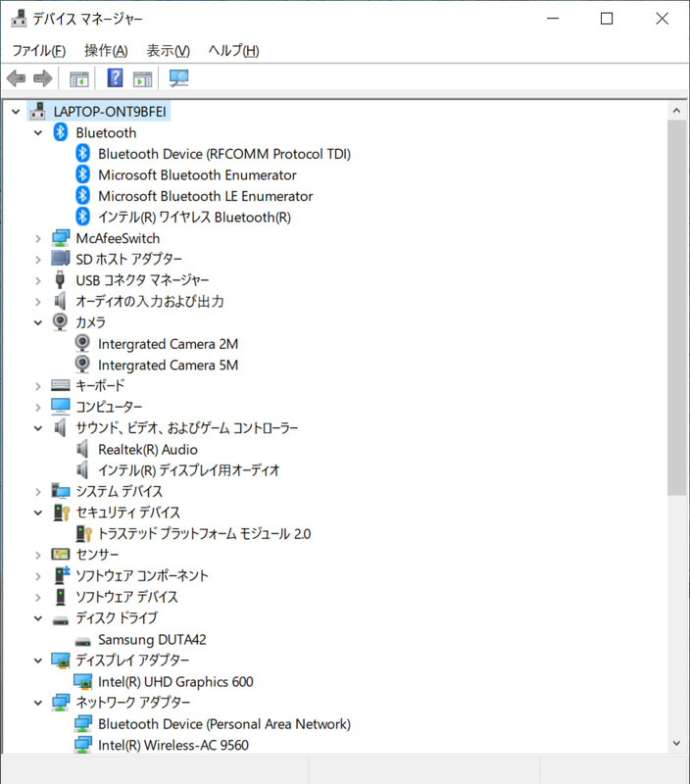690x784 pixels.
Task: Expand the オーディオの入力および出力 category
Action: [38, 302]
